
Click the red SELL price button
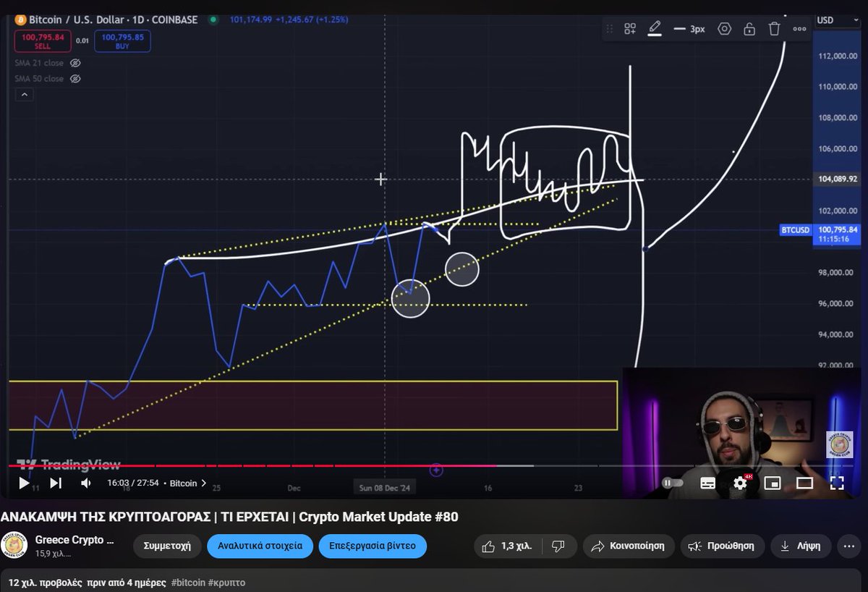pos(43,41)
